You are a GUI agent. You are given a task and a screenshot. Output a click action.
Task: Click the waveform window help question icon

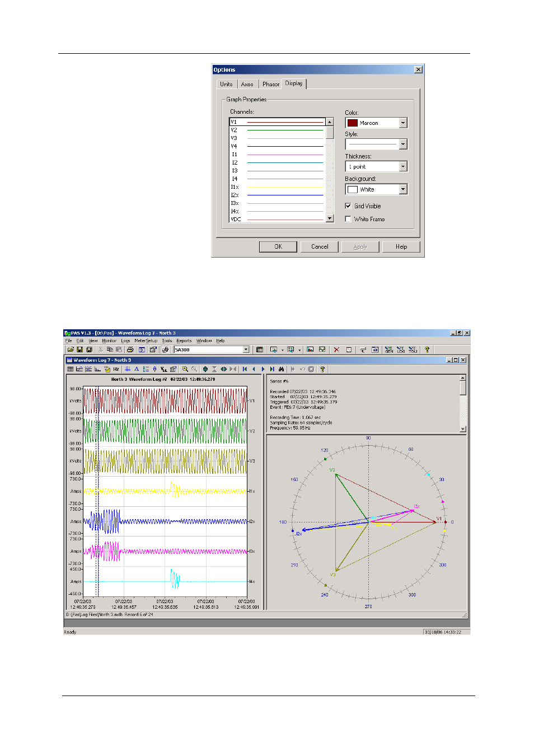click(322, 369)
